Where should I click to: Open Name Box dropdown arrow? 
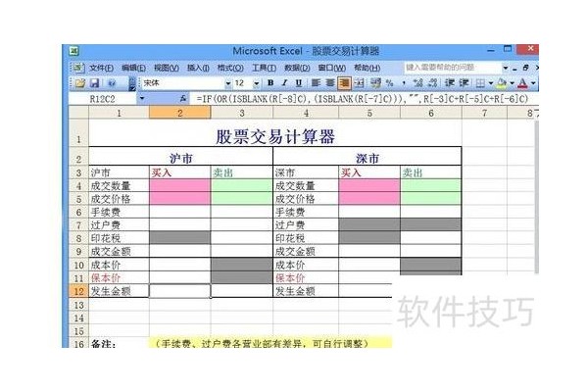coord(142,99)
